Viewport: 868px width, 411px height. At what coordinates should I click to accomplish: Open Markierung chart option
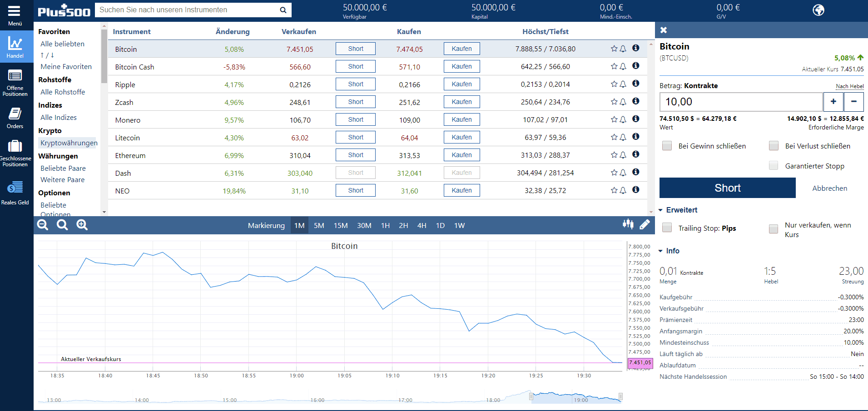(x=266, y=225)
